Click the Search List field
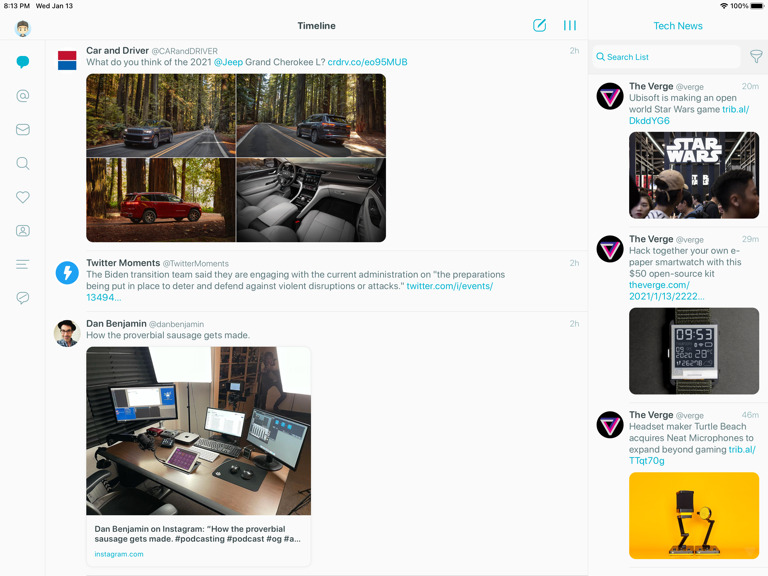The width and height of the screenshot is (768, 576). click(666, 57)
